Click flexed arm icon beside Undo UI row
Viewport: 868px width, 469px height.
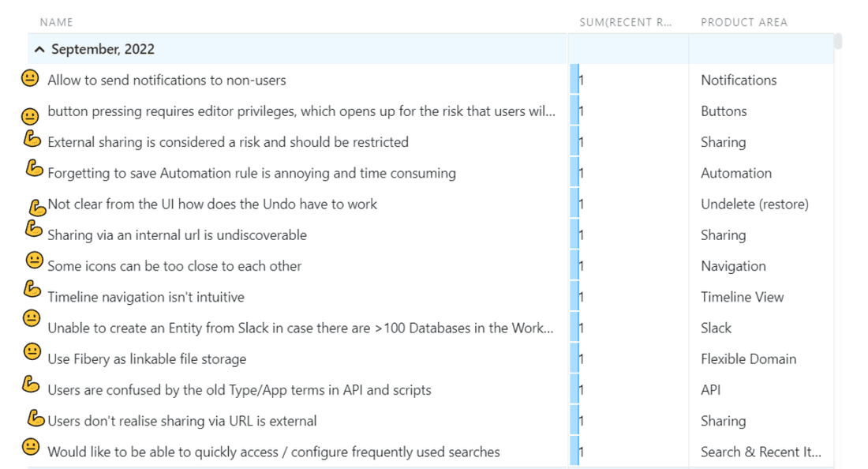click(37, 208)
